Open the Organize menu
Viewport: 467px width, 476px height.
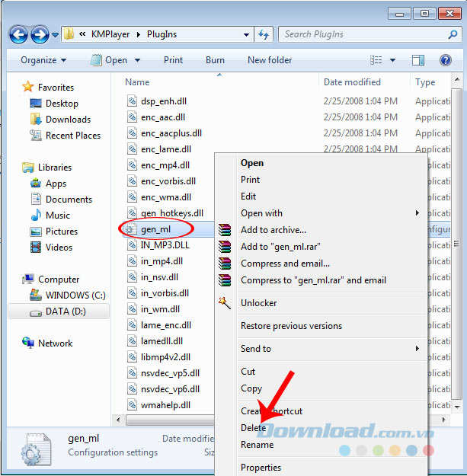coord(43,60)
